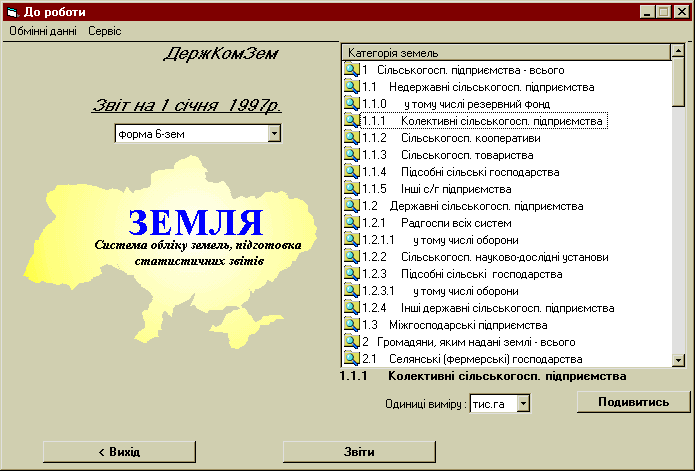The height and width of the screenshot is (471, 695).
Task: Open the Сервіс menu
Action: pos(105,31)
